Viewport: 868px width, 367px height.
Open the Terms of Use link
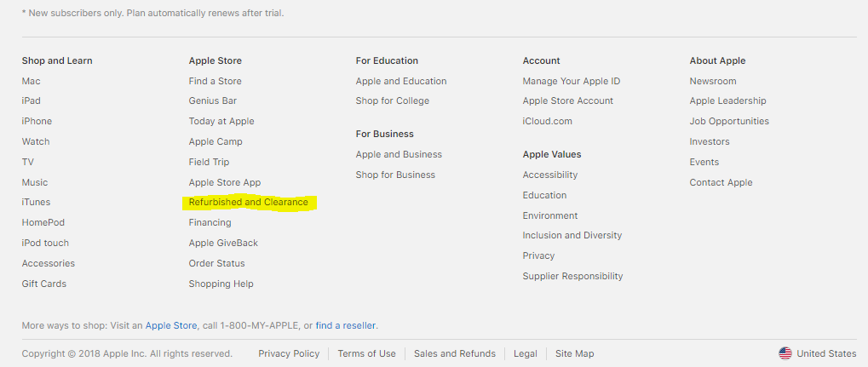pyautogui.click(x=367, y=353)
